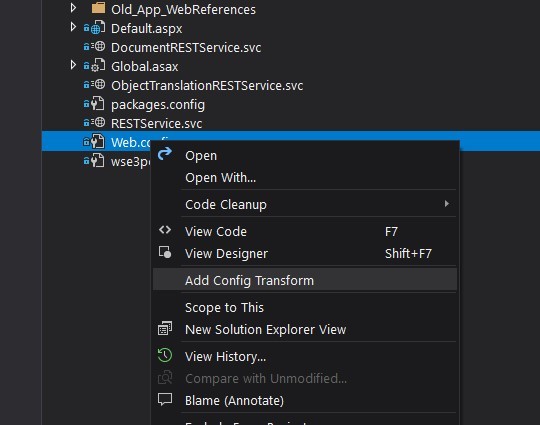The image size is (540, 425).
Task: Choose Open from the context menu
Action: coord(305,156)
